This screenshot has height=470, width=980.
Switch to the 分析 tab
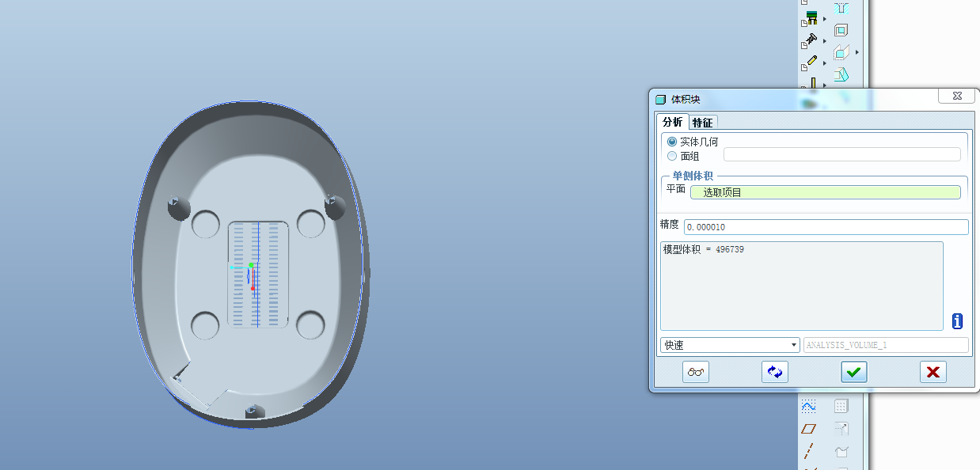pos(672,122)
